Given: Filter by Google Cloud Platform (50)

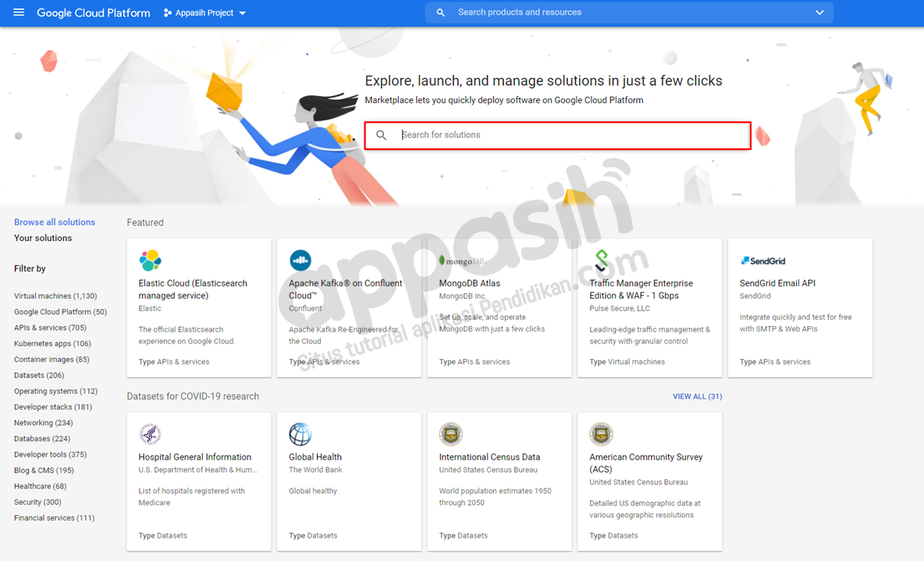Looking at the screenshot, I should pos(60,312).
